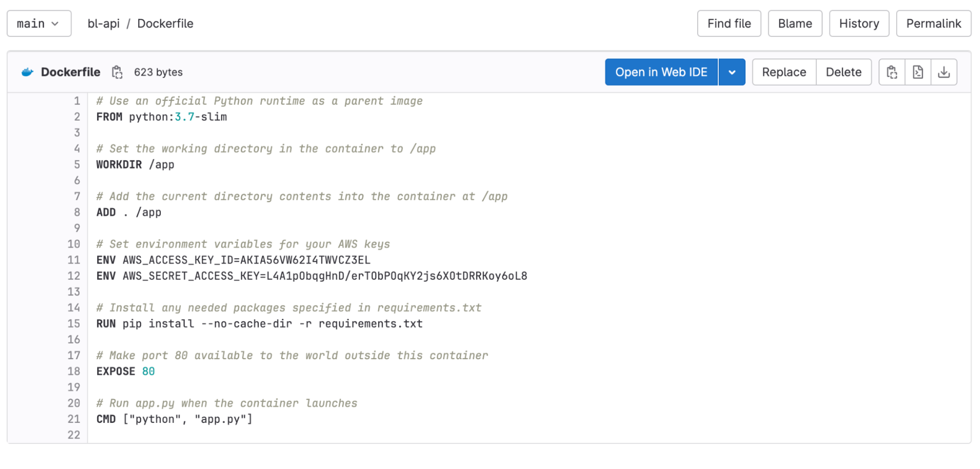Click line number 21 anchor
Viewport: 980px width, 469px height.
(x=74, y=419)
